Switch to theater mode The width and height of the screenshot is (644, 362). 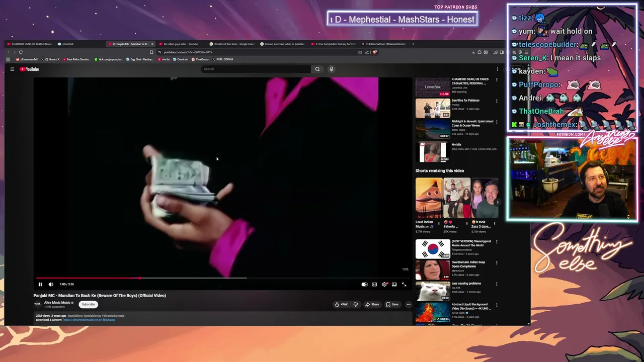pos(394,284)
